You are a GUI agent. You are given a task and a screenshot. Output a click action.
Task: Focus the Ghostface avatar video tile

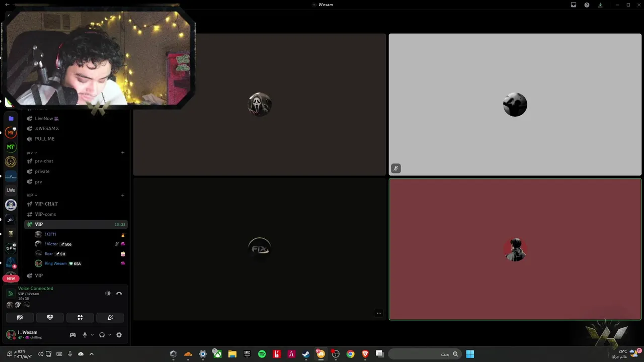click(x=260, y=105)
